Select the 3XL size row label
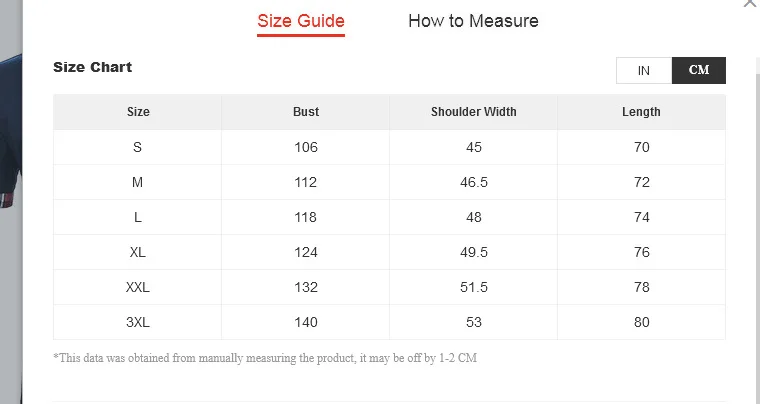 (138, 322)
